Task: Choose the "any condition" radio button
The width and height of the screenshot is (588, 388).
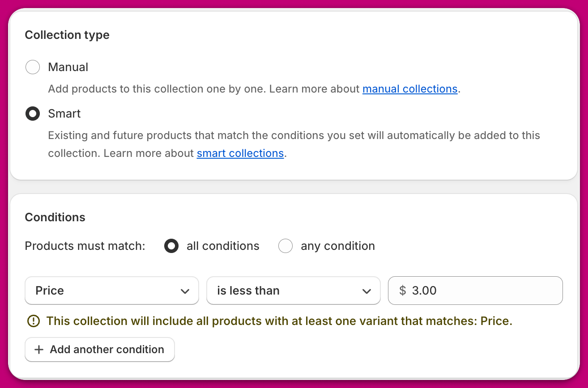Action: click(x=285, y=246)
